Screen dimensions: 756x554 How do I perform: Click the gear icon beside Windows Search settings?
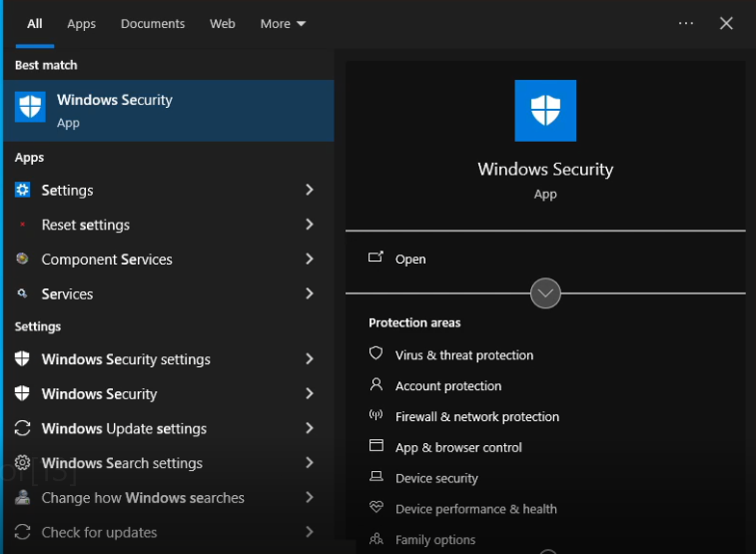tap(22, 463)
